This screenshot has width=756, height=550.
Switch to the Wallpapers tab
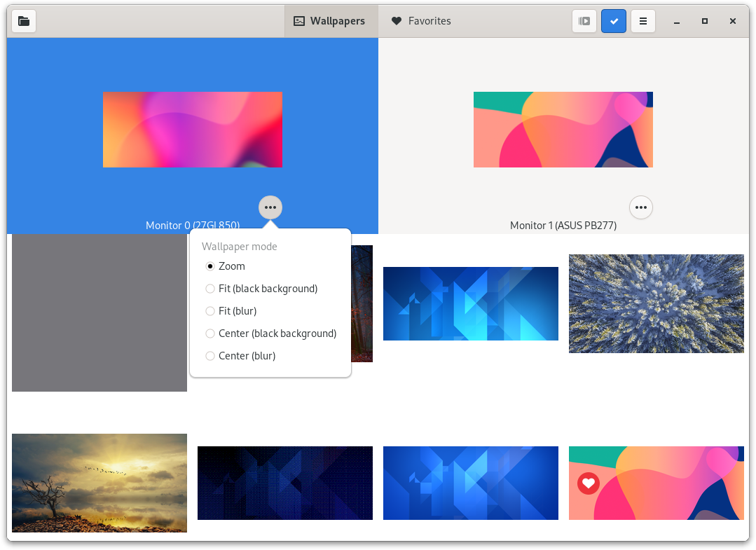[x=331, y=21]
